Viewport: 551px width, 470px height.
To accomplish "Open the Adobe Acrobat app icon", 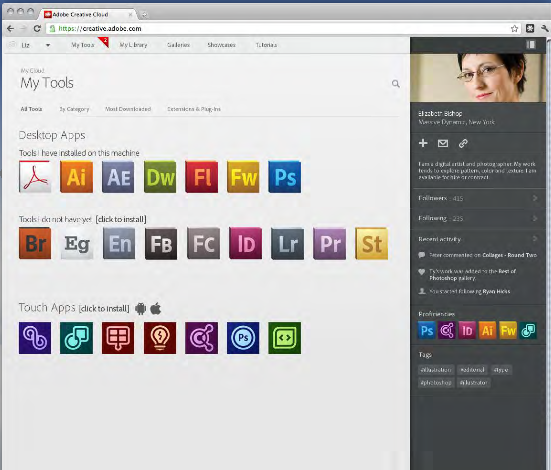I will (35, 177).
